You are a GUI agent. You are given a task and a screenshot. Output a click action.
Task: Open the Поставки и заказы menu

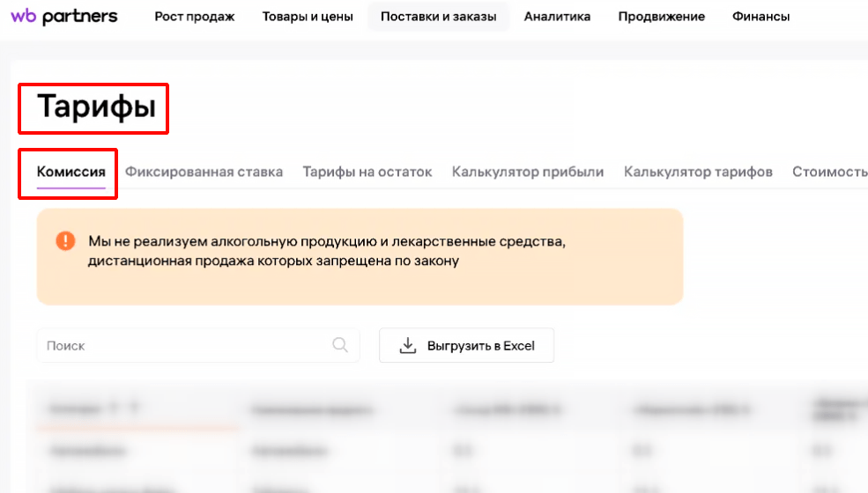[439, 17]
